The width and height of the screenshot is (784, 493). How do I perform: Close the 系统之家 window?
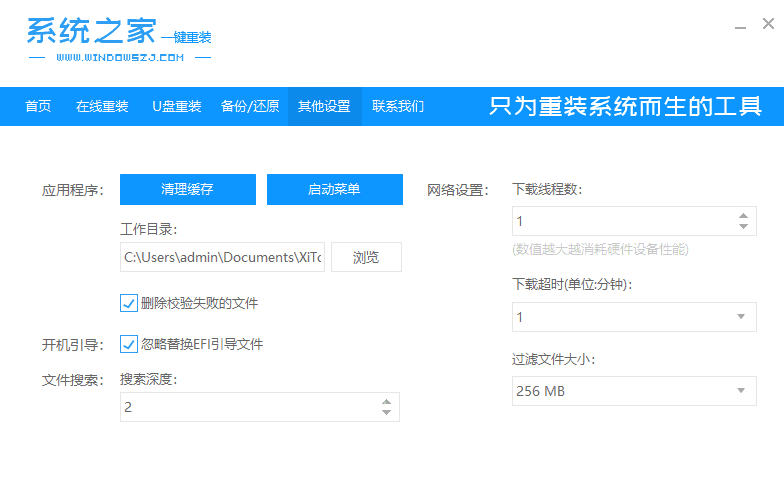point(766,22)
